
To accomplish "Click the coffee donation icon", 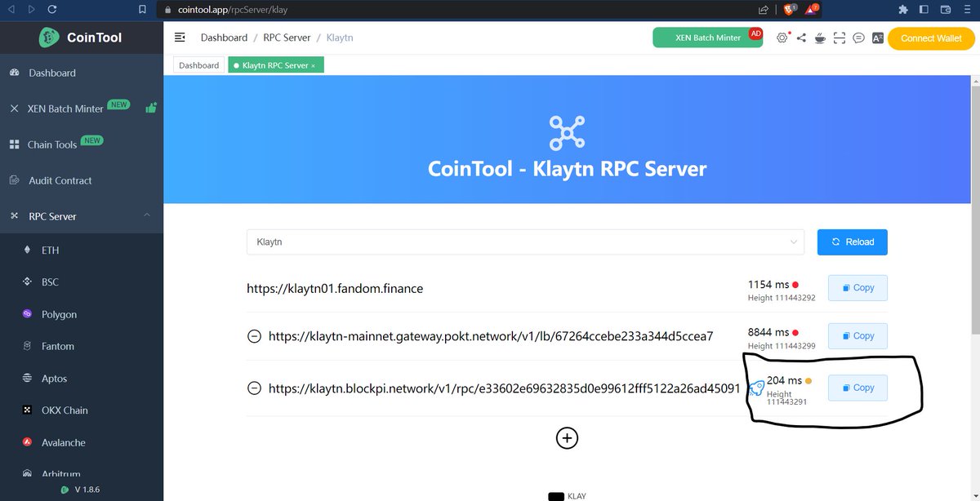I will point(819,38).
